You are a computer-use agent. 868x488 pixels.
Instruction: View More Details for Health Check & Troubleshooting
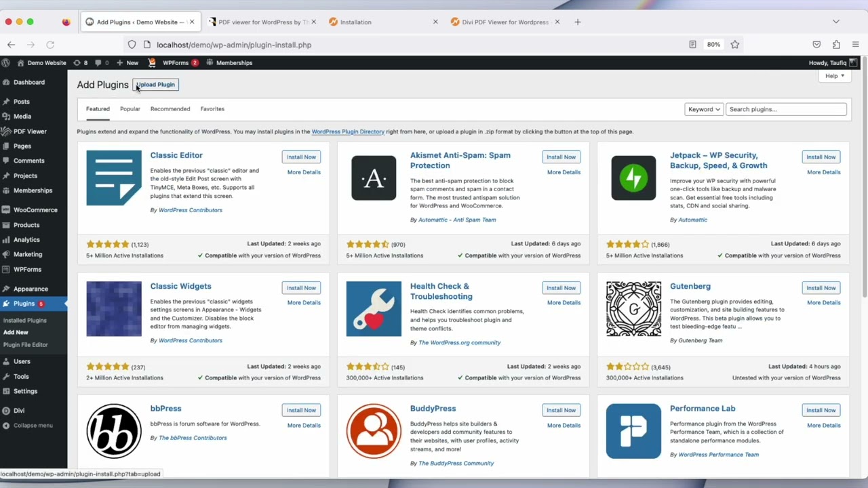click(564, 303)
